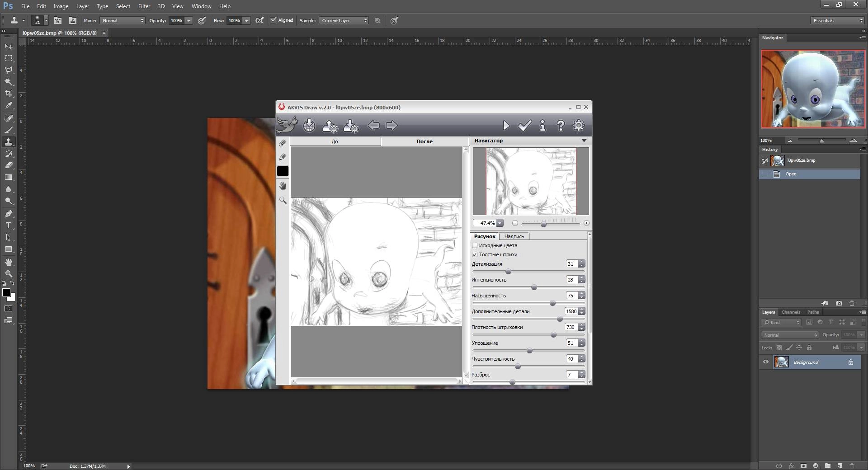This screenshot has height=470, width=868.
Task: Click Photoshop foreground color swatch
Action: pyautogui.click(x=6, y=292)
